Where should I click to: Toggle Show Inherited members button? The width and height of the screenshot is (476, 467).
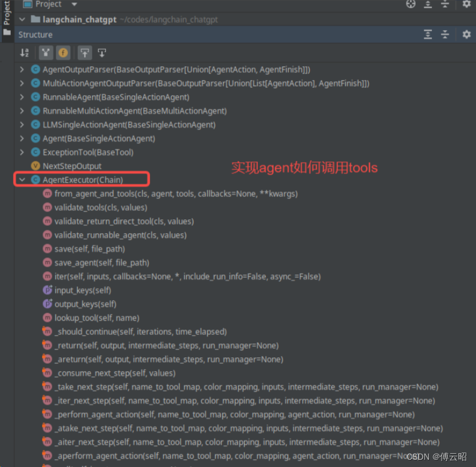pyautogui.click(x=46, y=53)
